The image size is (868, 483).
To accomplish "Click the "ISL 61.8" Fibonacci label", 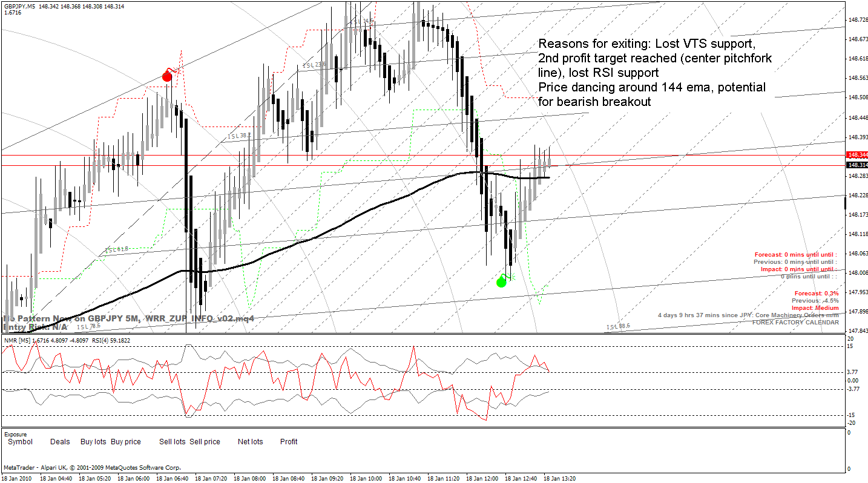I will click(116, 249).
